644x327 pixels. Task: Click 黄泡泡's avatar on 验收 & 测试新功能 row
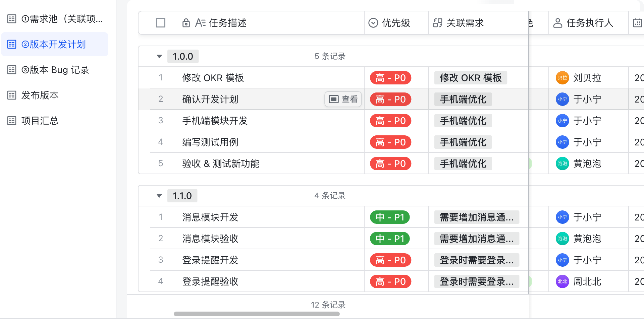(562, 163)
